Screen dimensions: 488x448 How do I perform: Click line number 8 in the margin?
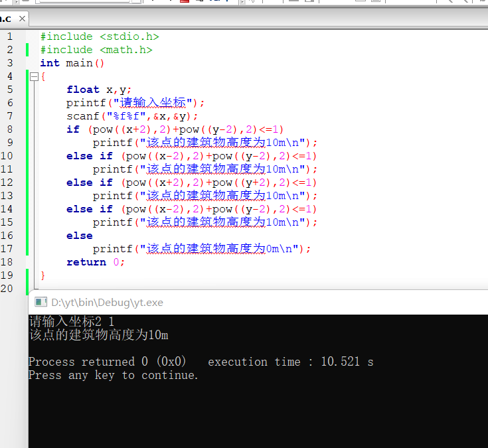tap(10, 129)
